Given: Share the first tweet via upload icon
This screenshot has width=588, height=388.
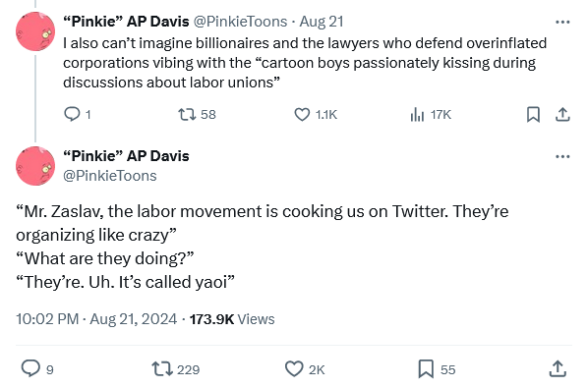Looking at the screenshot, I should [x=562, y=114].
